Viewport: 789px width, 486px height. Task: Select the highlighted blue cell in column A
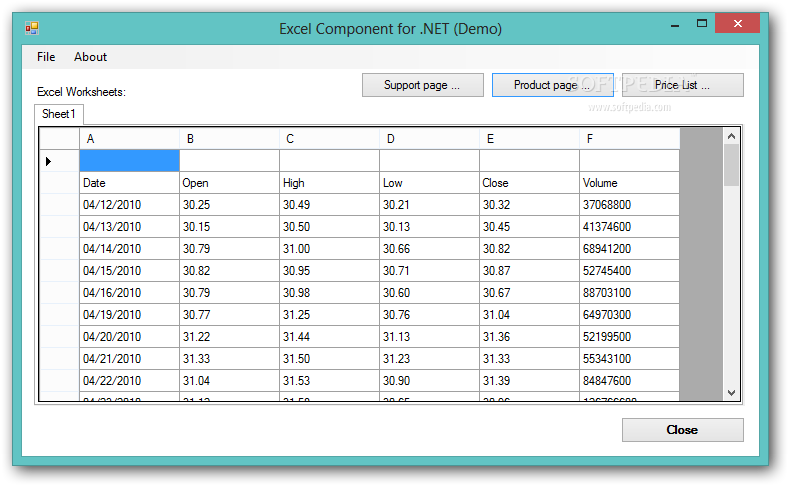click(129, 161)
